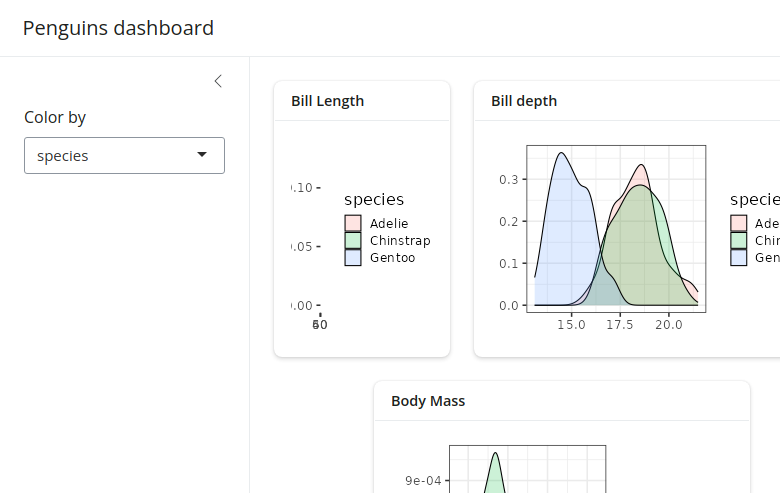The image size is (780, 493).
Task: Collapse the sidebar with the chevron arrow
Action: (x=218, y=81)
